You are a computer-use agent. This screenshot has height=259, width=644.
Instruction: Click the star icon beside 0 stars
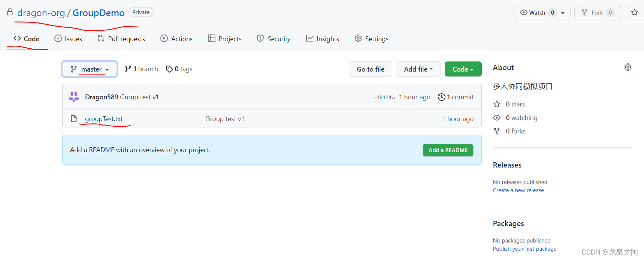pos(497,104)
